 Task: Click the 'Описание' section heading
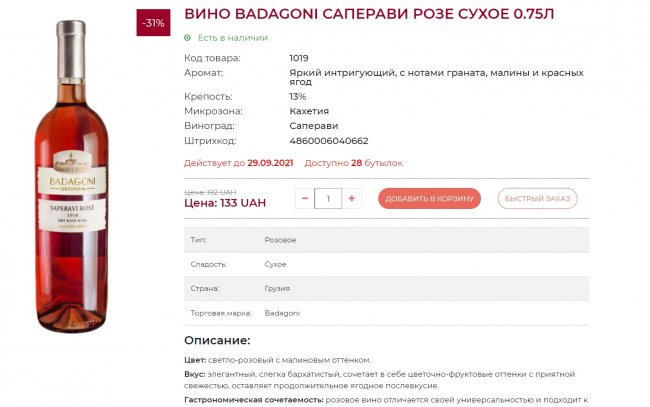click(217, 341)
